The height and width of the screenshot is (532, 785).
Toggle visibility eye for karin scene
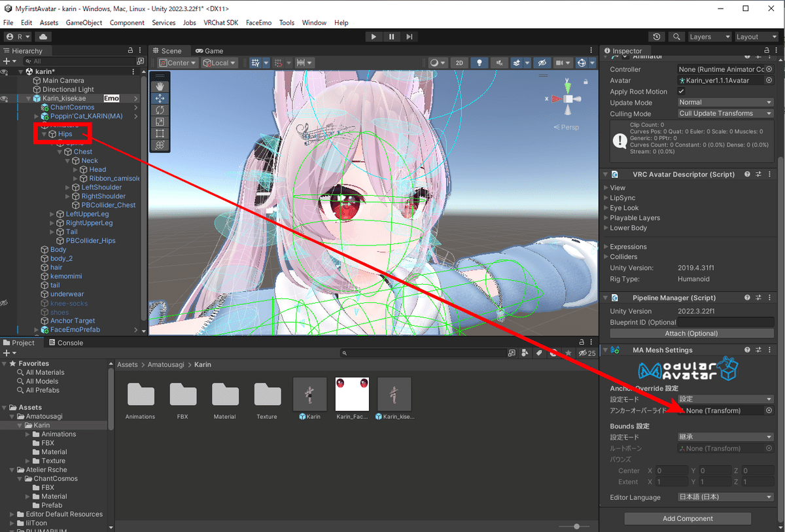(5, 71)
